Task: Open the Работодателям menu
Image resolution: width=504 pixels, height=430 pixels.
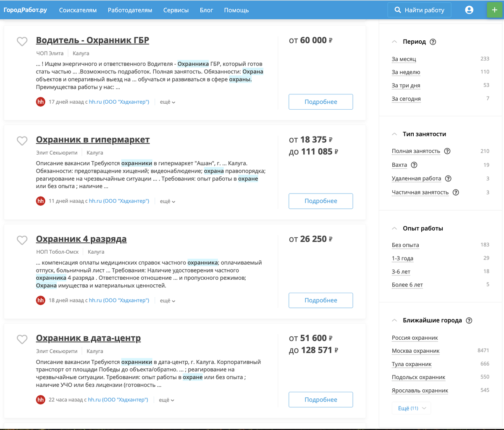Action: [x=130, y=10]
